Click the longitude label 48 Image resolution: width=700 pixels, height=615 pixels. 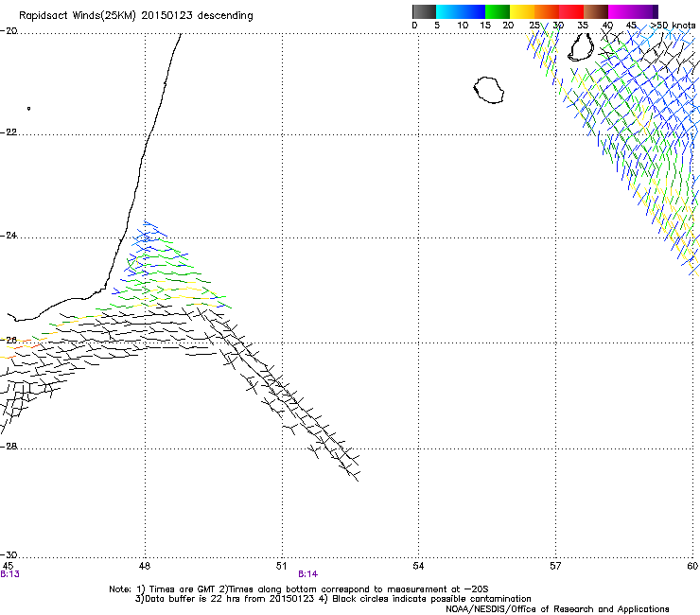click(x=145, y=566)
